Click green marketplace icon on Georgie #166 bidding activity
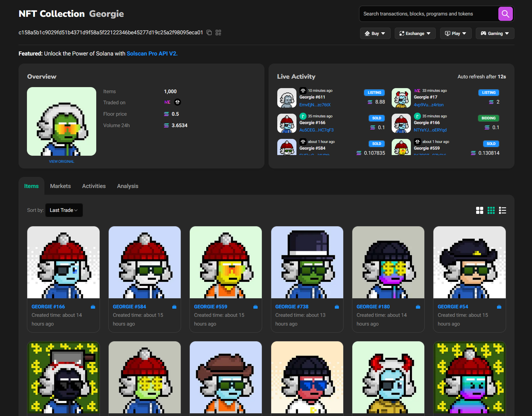 click(x=417, y=116)
